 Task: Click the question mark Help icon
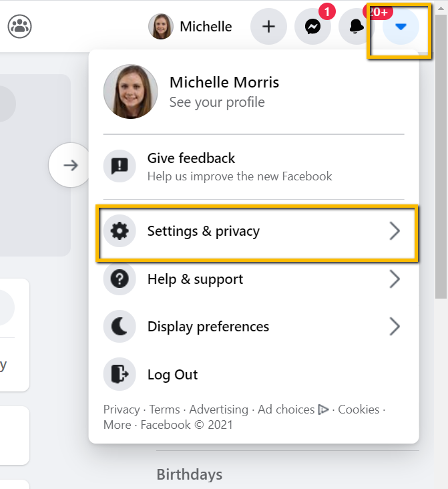[120, 279]
